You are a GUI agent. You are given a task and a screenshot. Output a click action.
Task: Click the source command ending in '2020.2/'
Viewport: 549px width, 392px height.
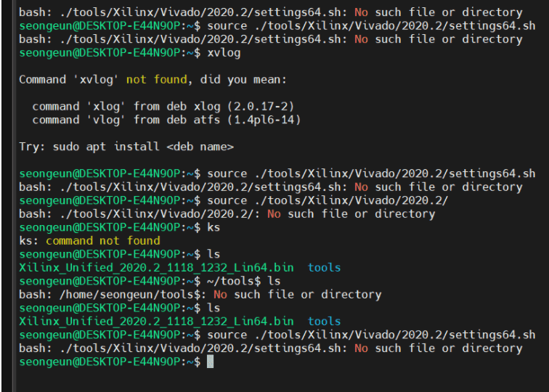pos(328,200)
